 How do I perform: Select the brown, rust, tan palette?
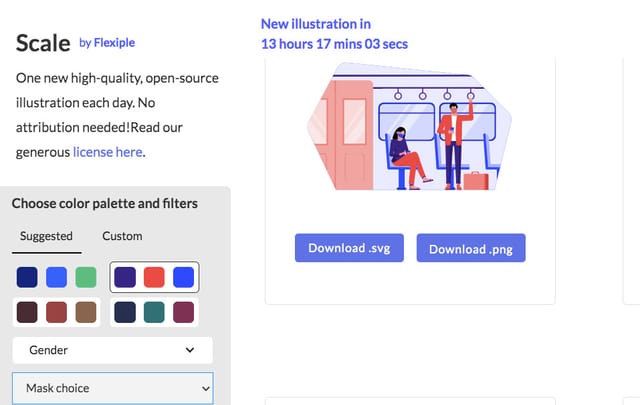pyautogui.click(x=56, y=312)
